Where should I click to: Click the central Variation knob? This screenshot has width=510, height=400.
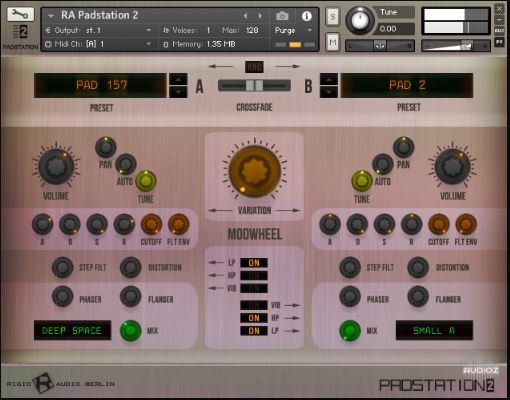tap(254, 171)
